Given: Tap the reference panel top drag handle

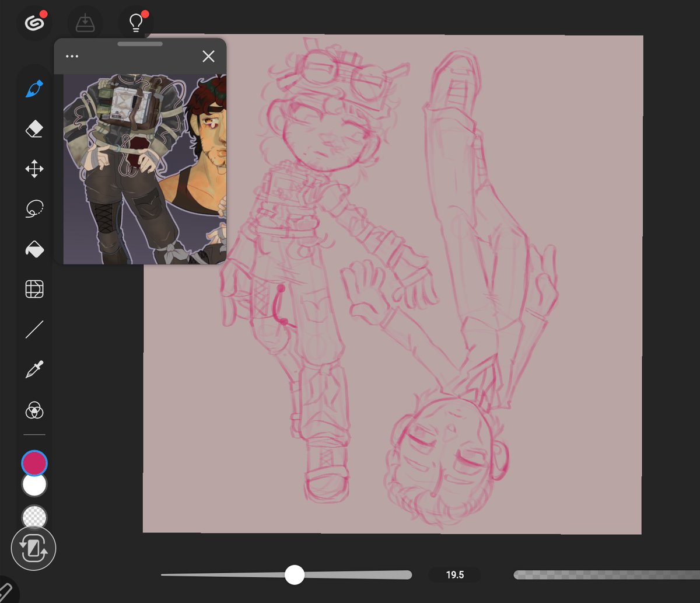Looking at the screenshot, I should [x=140, y=44].
